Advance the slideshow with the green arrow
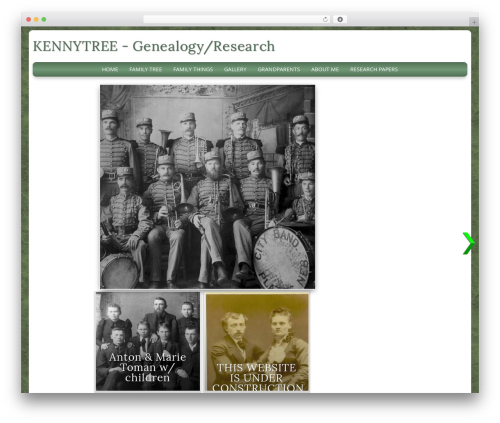The height and width of the screenshot is (423, 500). click(x=468, y=243)
